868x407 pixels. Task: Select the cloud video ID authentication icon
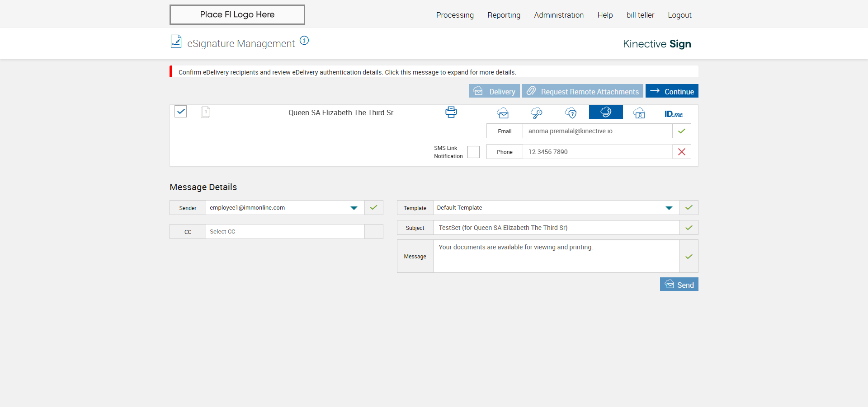pyautogui.click(x=639, y=113)
